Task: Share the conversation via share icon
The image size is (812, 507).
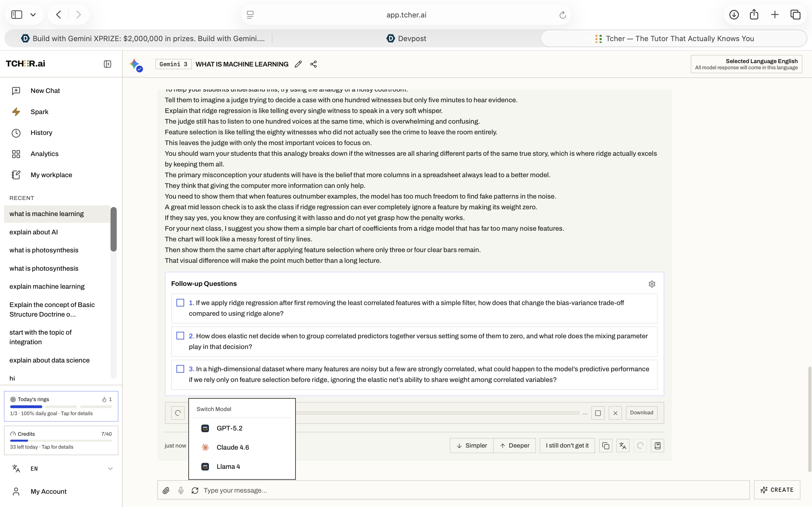Action: (x=314, y=64)
